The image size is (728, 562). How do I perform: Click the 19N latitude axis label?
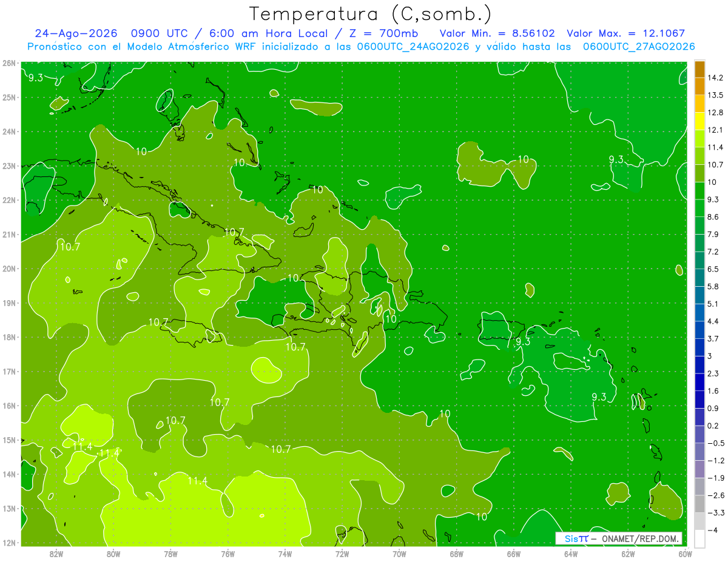pos(8,303)
